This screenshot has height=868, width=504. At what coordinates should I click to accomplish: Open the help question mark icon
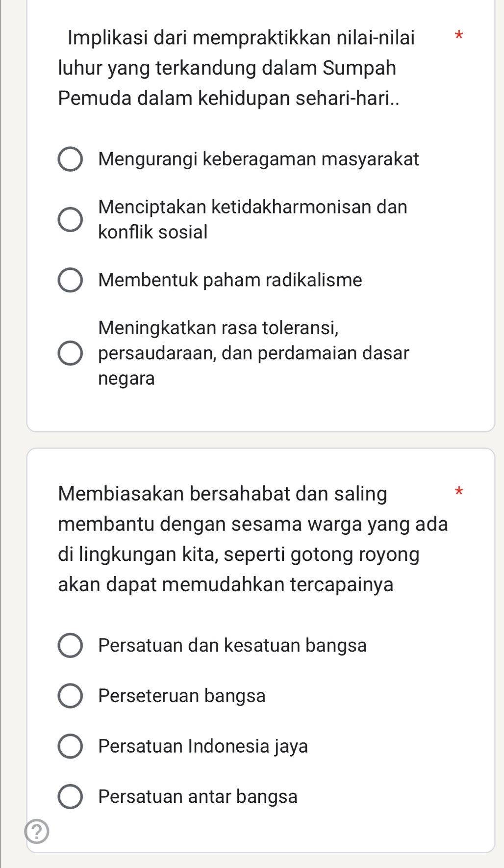[37, 831]
